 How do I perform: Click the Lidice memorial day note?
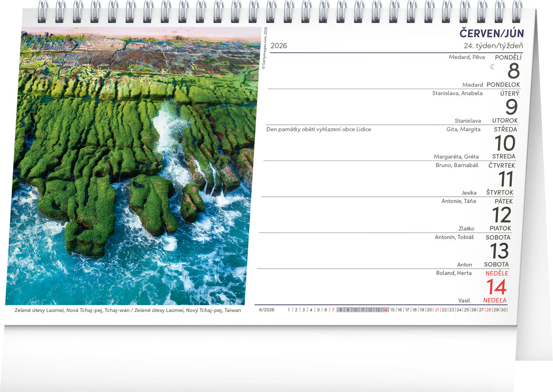[318, 129]
